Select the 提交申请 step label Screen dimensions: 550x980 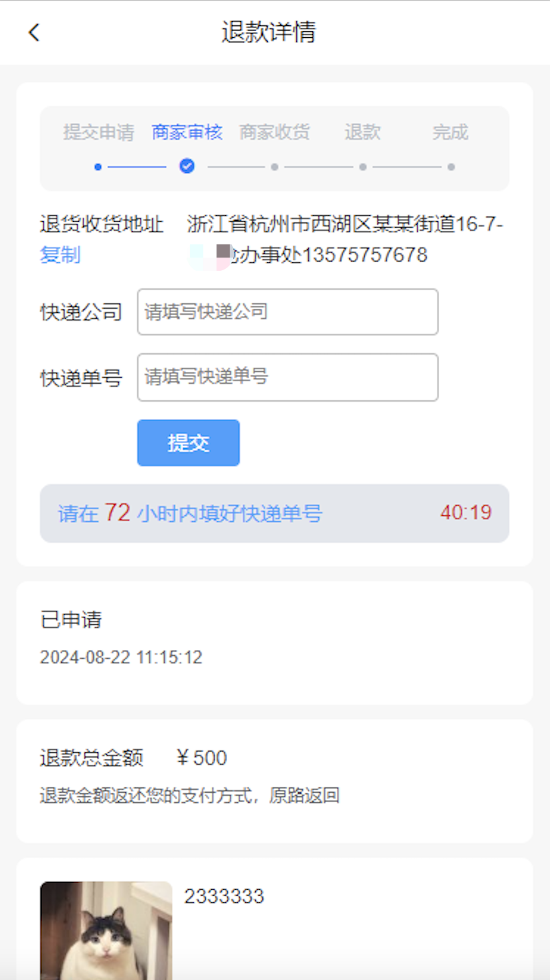coord(99,132)
